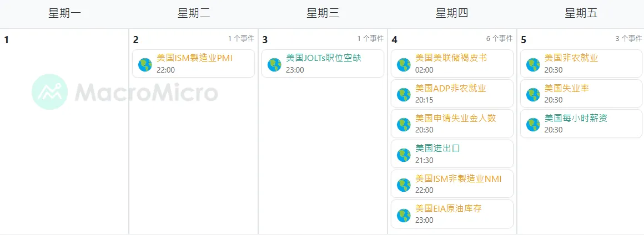Open the 美国ISM非製造业NMI event title
The height and width of the screenshot is (235, 644).
[x=458, y=178]
